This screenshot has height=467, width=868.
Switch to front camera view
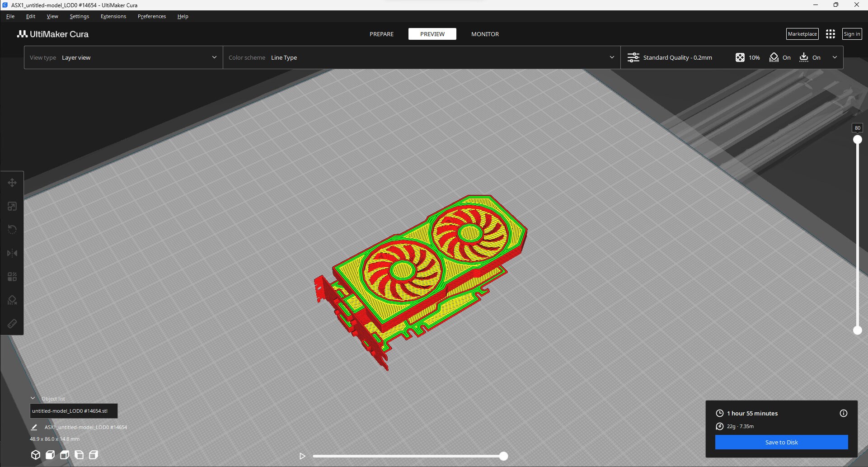pos(50,455)
